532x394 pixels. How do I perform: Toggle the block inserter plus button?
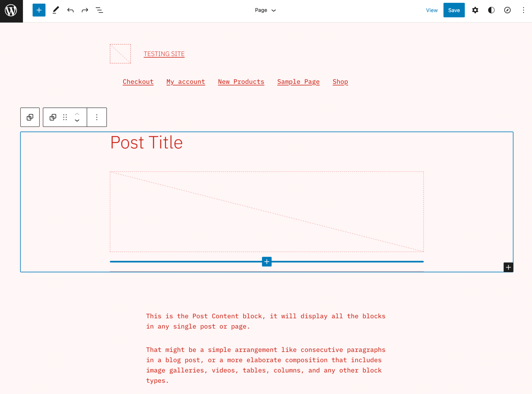click(x=39, y=10)
